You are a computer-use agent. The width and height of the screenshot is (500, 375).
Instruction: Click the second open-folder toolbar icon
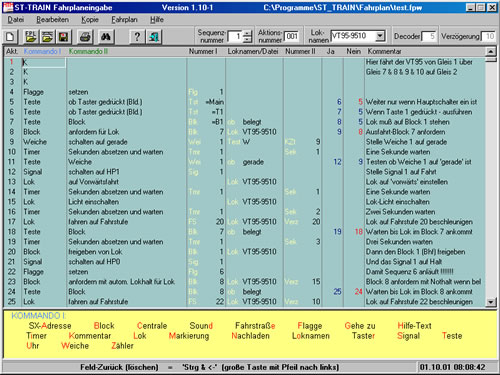(x=47, y=36)
